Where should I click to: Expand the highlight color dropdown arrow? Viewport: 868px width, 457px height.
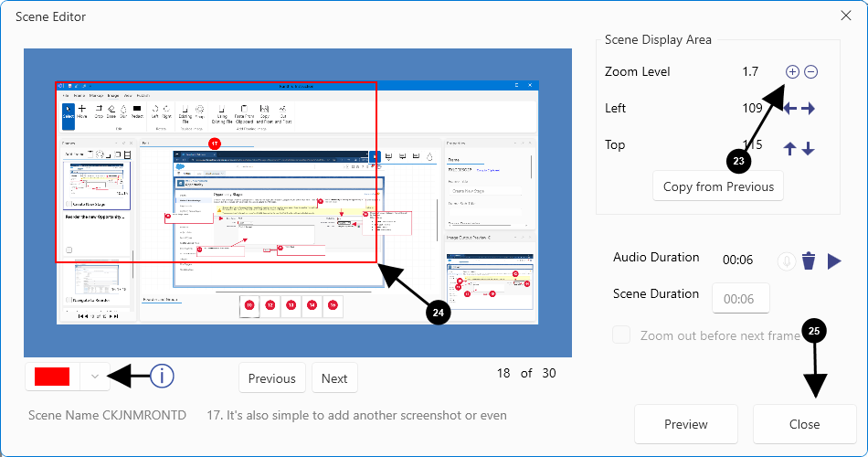click(x=94, y=376)
